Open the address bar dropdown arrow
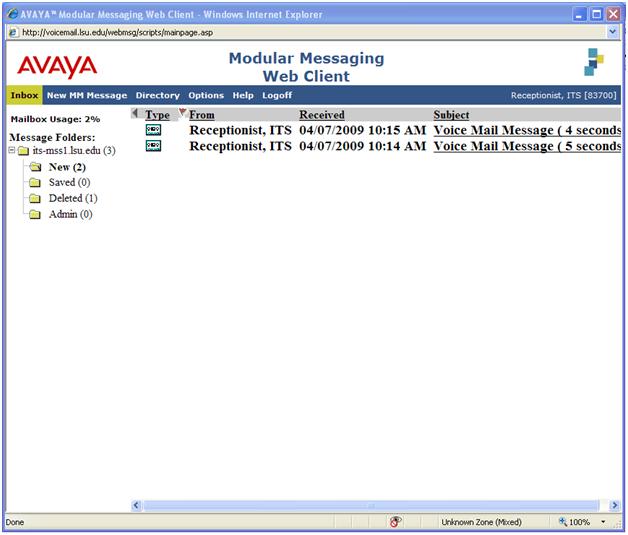628x535 pixels. coord(612,32)
